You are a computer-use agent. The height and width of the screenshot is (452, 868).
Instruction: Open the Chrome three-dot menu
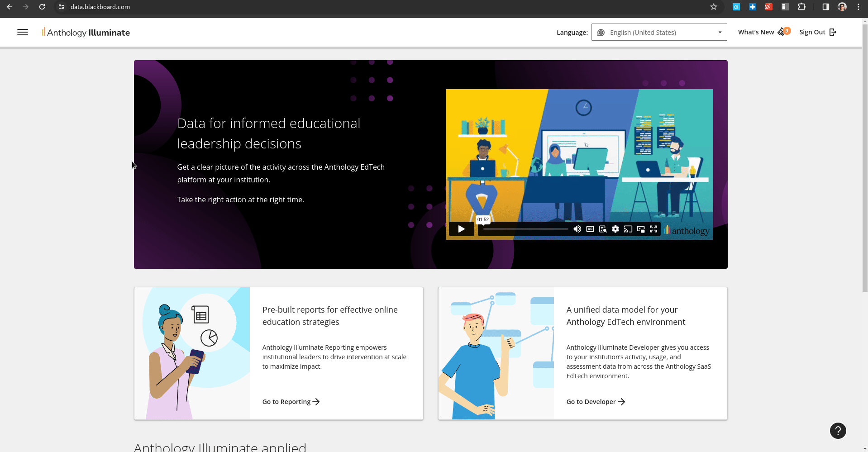[858, 7]
